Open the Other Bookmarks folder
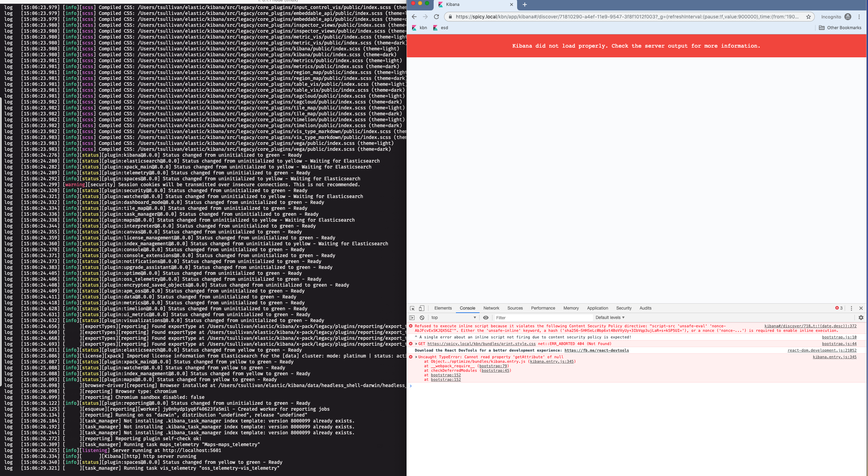 pyautogui.click(x=840, y=28)
